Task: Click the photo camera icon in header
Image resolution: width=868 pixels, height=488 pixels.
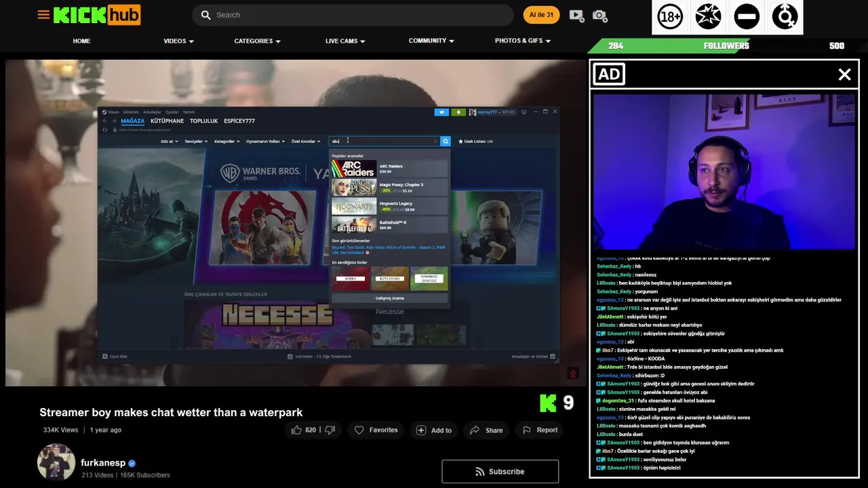Action: (599, 15)
